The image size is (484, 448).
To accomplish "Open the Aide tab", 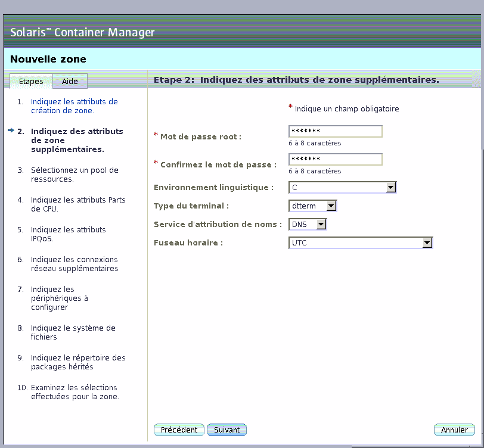I will tap(70, 81).
